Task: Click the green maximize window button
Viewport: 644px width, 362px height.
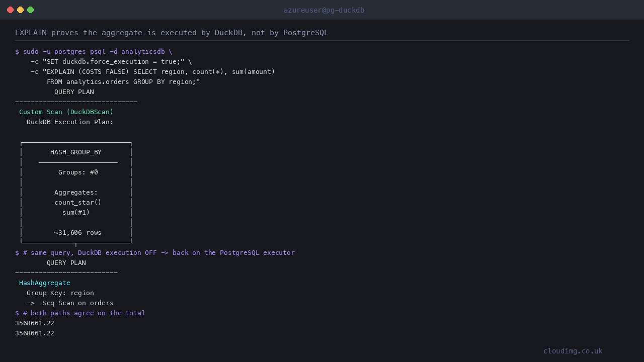Action: (x=30, y=10)
